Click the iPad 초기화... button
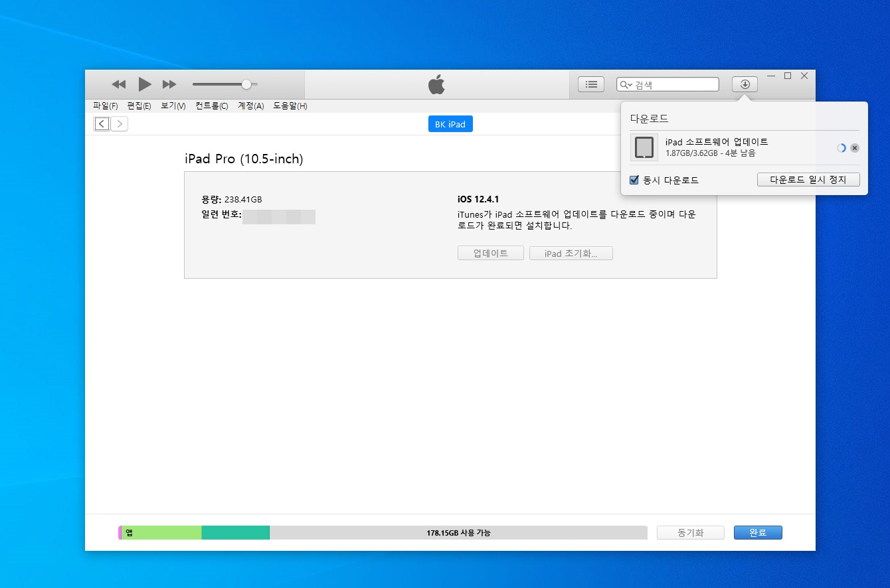The image size is (890, 588). click(x=571, y=254)
